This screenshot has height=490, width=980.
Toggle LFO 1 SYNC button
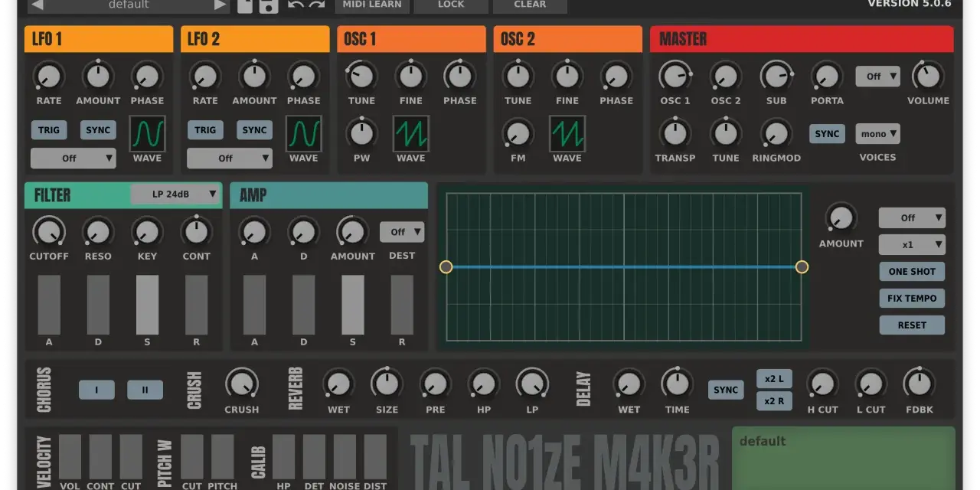[x=98, y=130]
